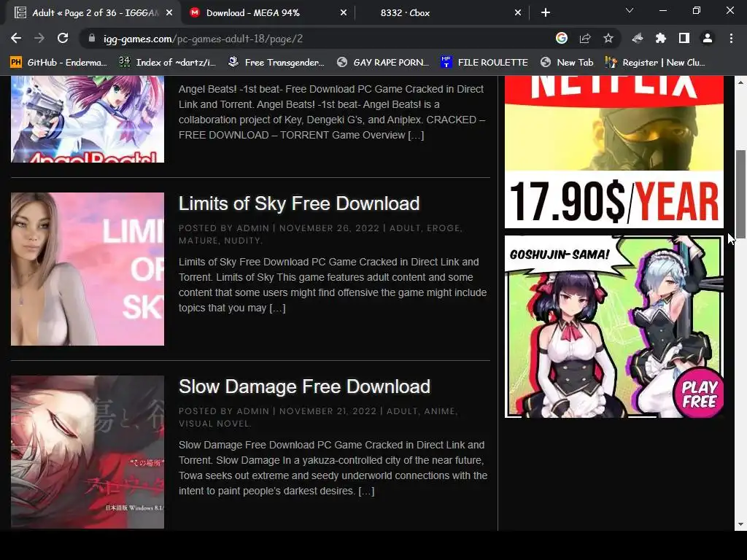This screenshot has height=560, width=747.
Task: Close the Download - MEGA 94% tab
Action: (x=344, y=13)
